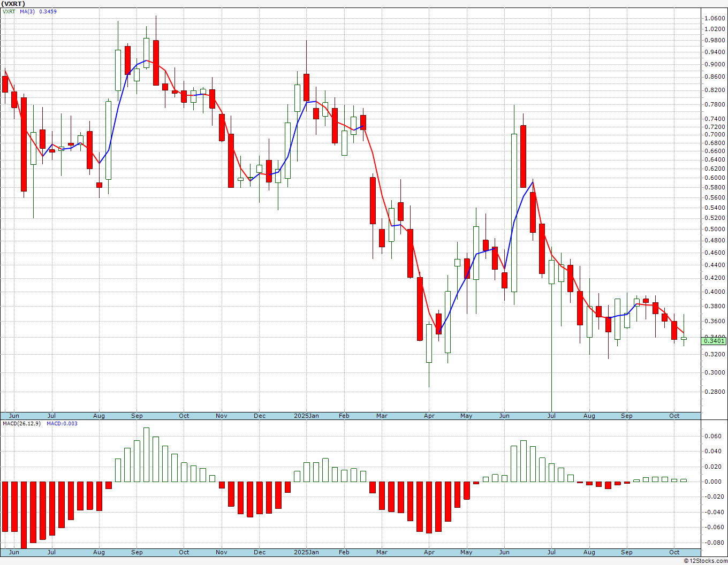Click the MACD(26,12,9) indicator label
Image resolution: width=728 pixels, height=565 pixels.
[21, 423]
